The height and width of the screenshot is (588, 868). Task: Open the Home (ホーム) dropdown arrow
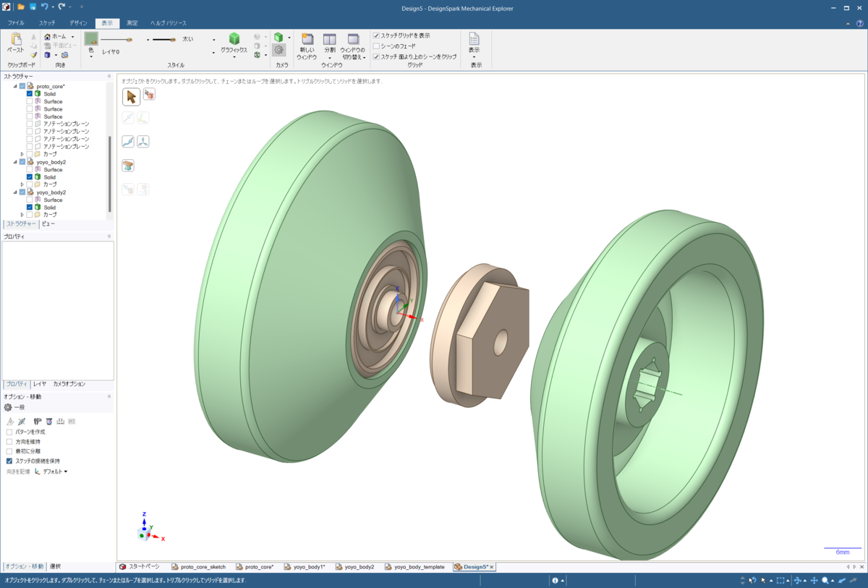[72, 37]
